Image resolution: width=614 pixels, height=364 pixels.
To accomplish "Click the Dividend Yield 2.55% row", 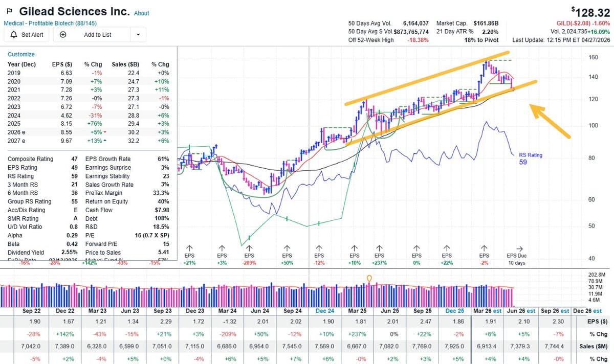I will pyautogui.click(x=43, y=252).
